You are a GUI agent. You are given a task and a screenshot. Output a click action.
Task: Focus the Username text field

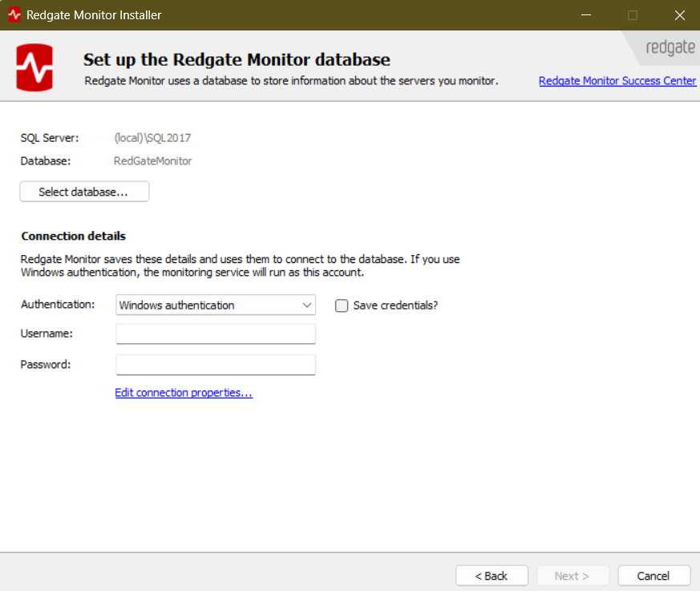[215, 334]
